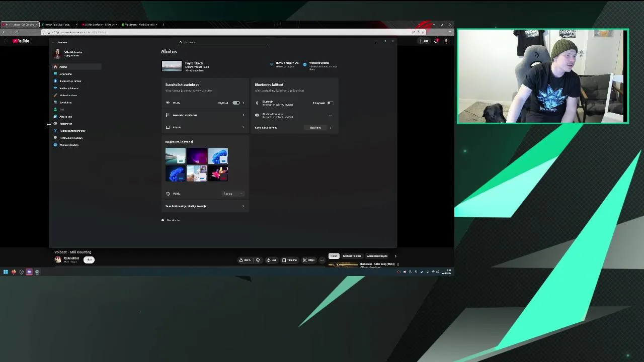
Task: Select the Kaikki chip filter
Action: tap(334, 256)
